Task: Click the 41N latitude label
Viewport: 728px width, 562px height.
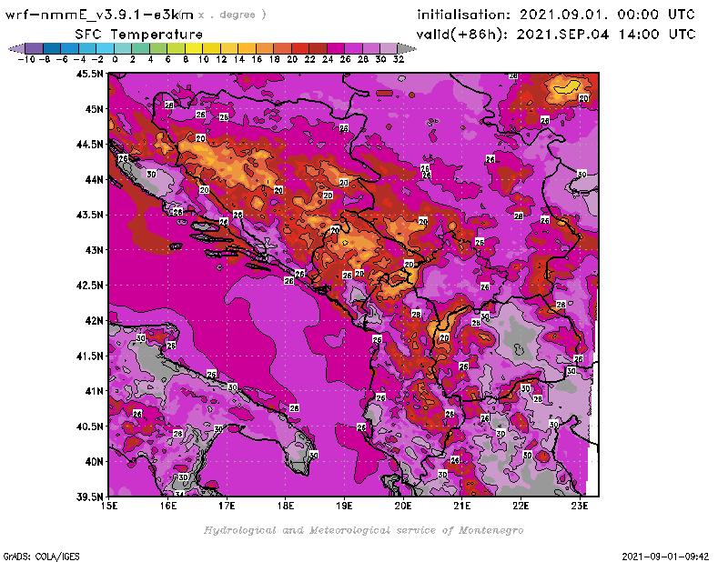Action: (94, 391)
